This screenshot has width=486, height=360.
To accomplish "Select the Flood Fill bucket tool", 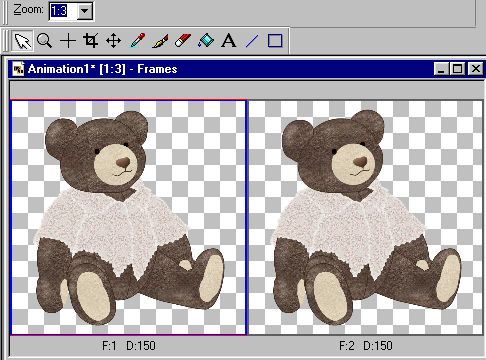I will [206, 41].
